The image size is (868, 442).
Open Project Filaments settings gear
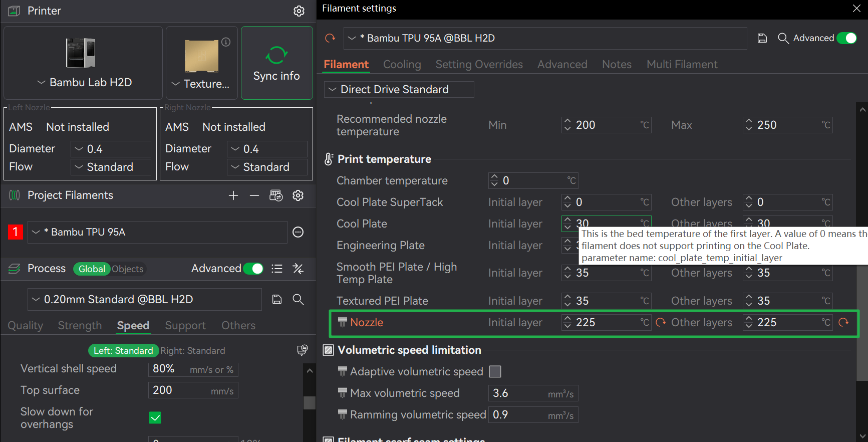pos(298,195)
